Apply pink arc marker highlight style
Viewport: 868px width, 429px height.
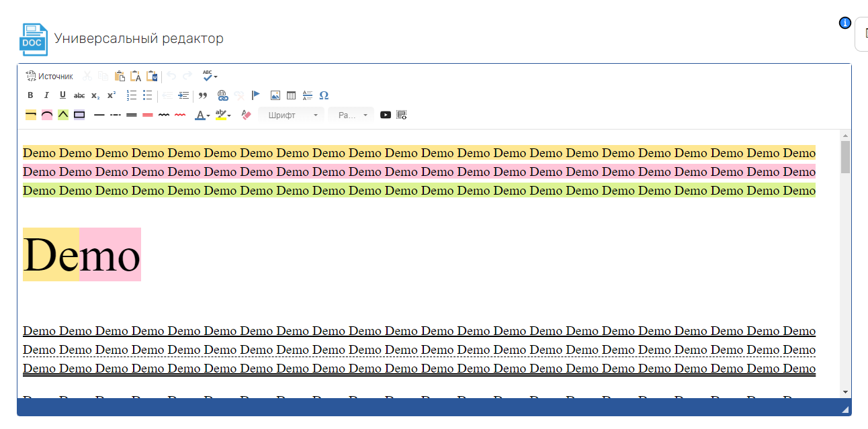47,115
